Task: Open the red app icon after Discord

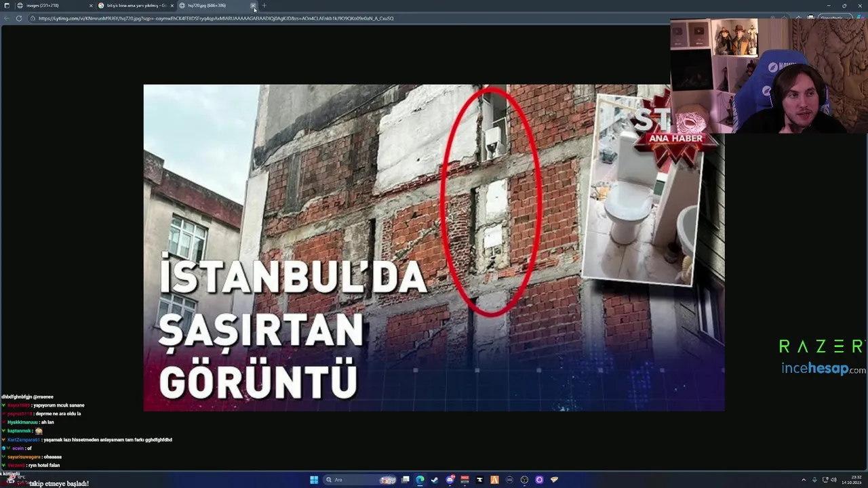Action: [x=465, y=480]
